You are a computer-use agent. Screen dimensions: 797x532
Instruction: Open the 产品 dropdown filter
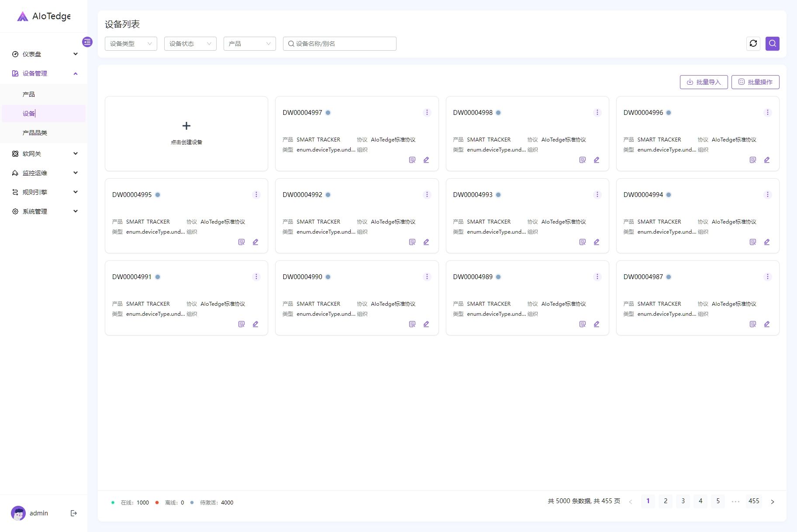click(x=250, y=44)
